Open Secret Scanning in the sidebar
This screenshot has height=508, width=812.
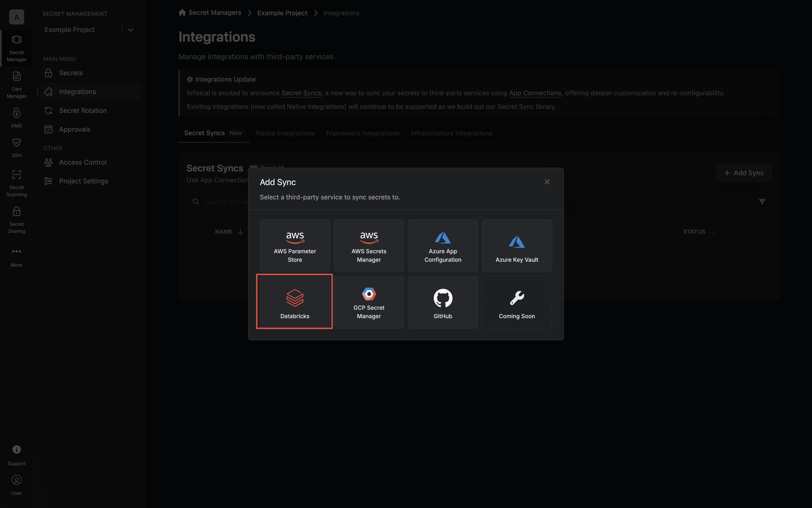point(16,183)
